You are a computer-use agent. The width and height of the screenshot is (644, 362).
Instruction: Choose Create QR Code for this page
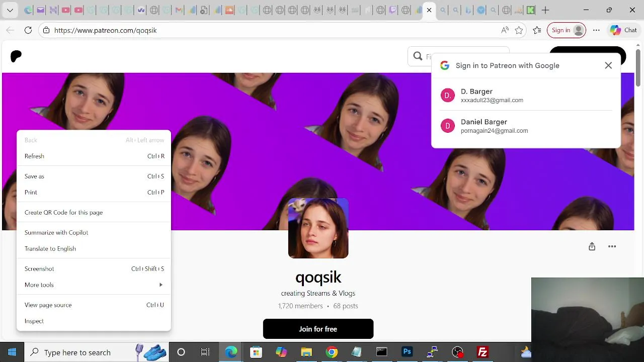point(94,212)
